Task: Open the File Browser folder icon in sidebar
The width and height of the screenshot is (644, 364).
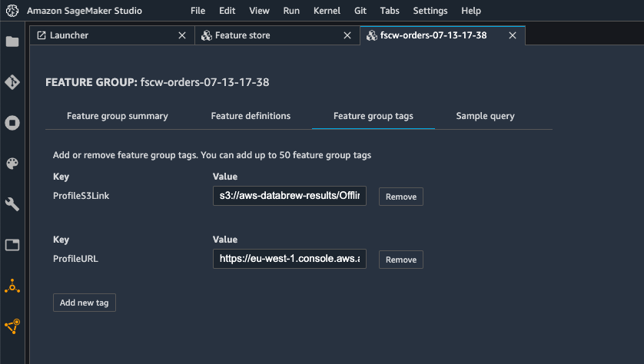Action: (x=12, y=41)
